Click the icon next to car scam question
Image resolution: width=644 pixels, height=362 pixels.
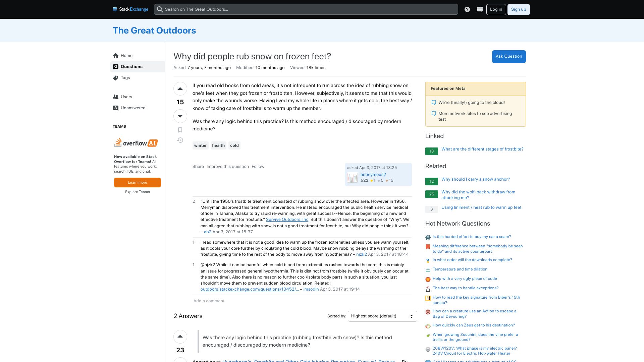point(428,237)
